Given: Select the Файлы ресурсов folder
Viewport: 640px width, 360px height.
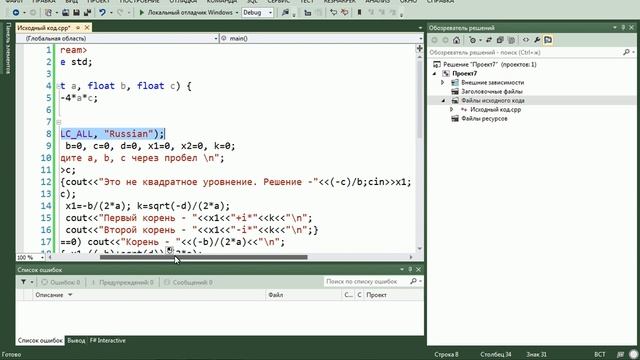Looking at the screenshot, I should click(x=484, y=119).
